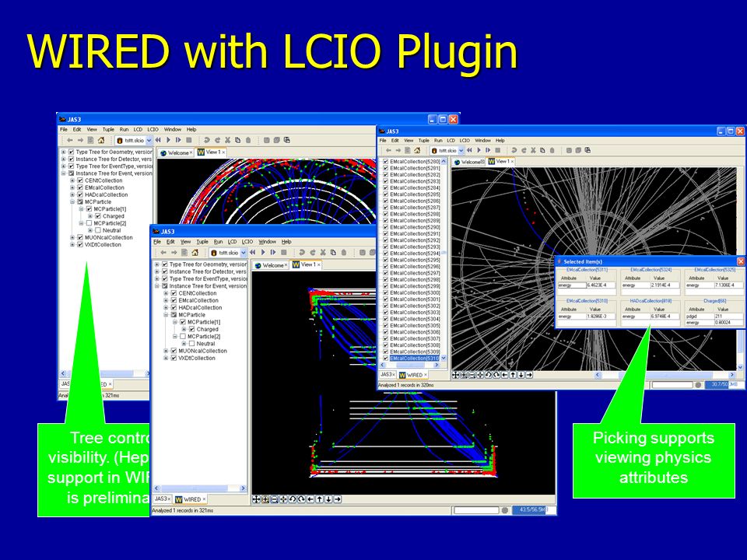
Task: Click pan-up arrow below middle window view
Action: pos(320,499)
